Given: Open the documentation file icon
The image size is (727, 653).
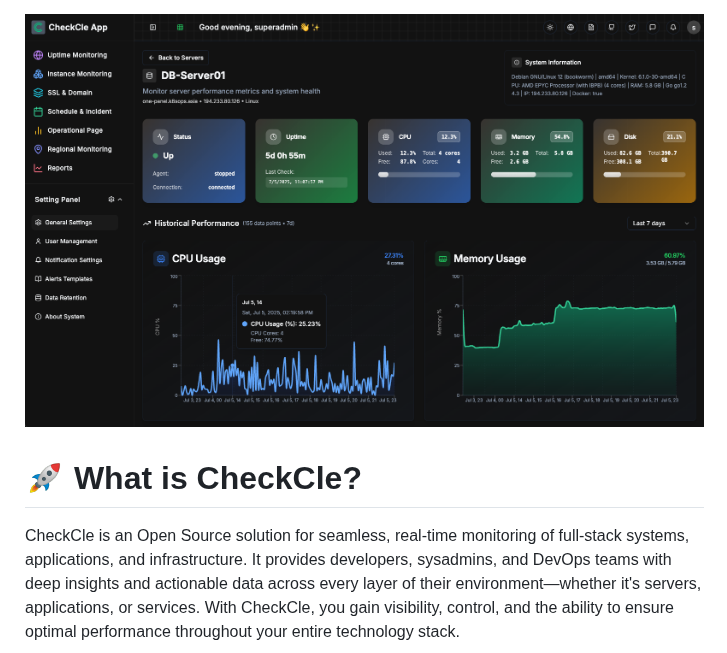Looking at the screenshot, I should click(591, 27).
